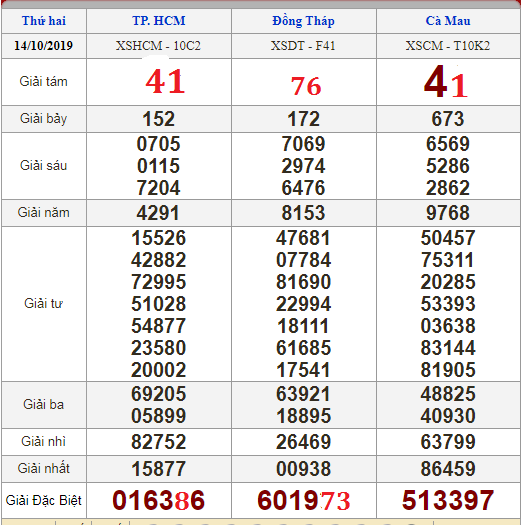Screen dimensions: 522x525
Task: Open the Cà Mau column header link
Action: [448, 21]
